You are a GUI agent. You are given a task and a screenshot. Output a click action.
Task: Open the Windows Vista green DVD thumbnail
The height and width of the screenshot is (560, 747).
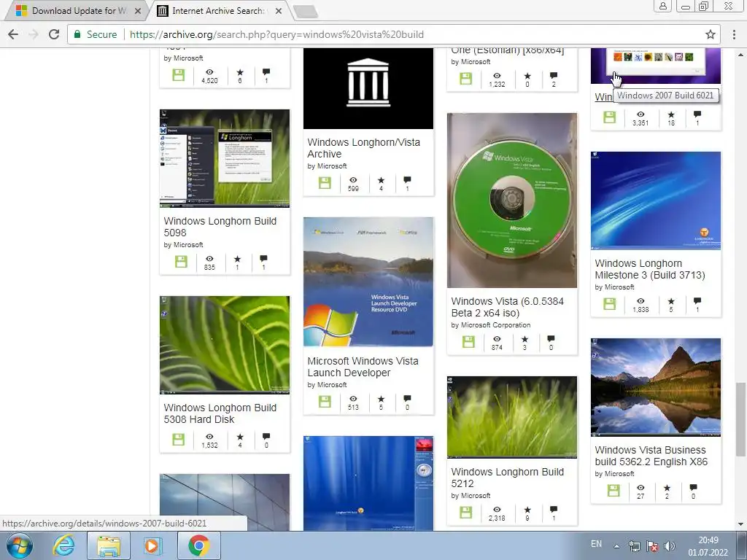[x=512, y=201]
